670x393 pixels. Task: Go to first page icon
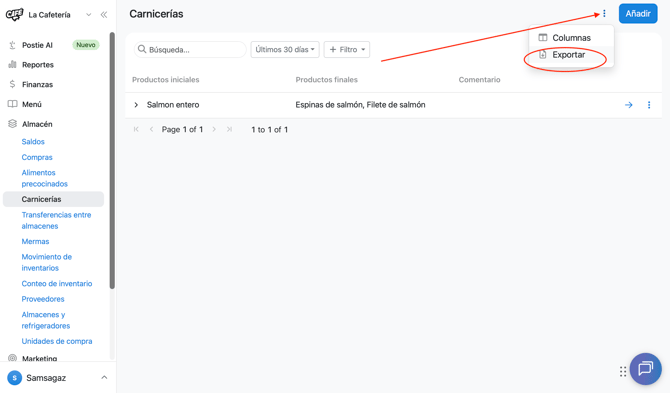coord(136,129)
